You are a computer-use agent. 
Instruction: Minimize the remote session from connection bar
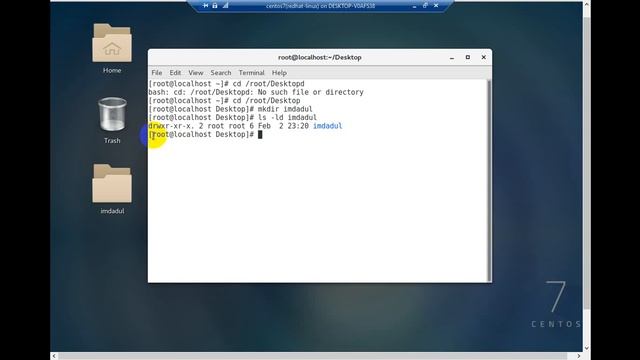click(414, 6)
